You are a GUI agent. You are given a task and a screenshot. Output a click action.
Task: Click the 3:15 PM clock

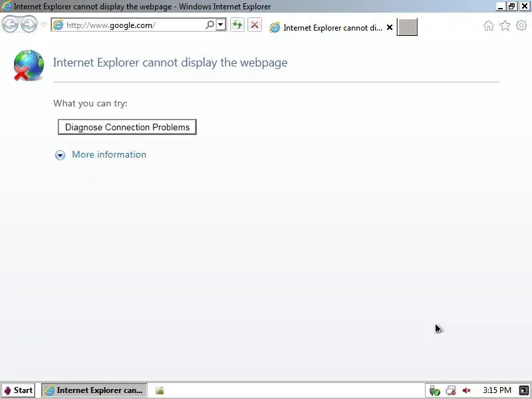pyautogui.click(x=497, y=390)
